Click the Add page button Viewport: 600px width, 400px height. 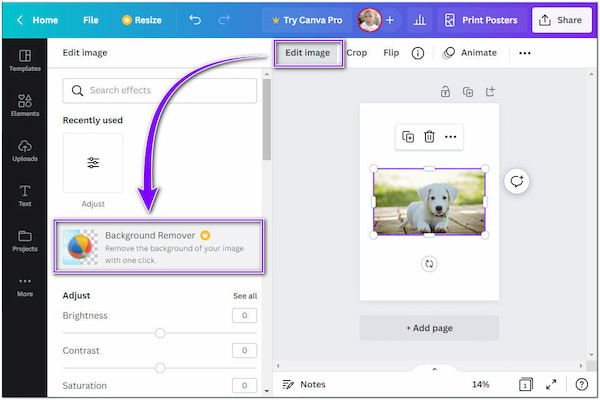429,328
